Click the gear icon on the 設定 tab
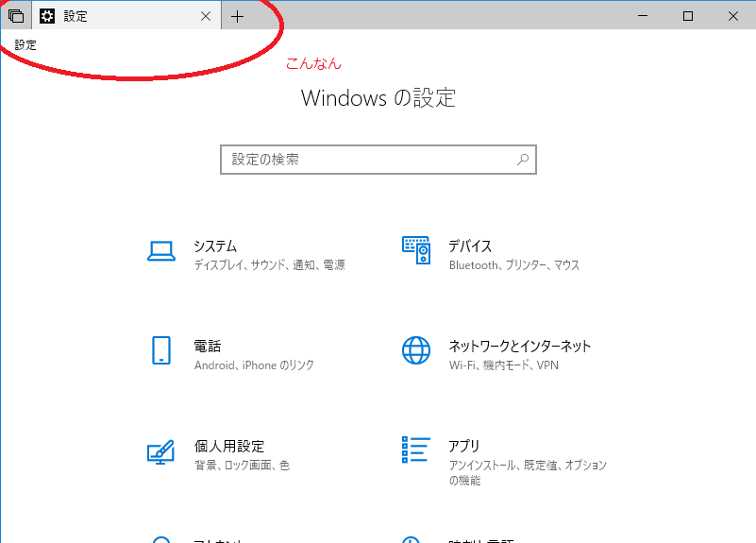Screen dimensions: 756x543 click(x=47, y=16)
